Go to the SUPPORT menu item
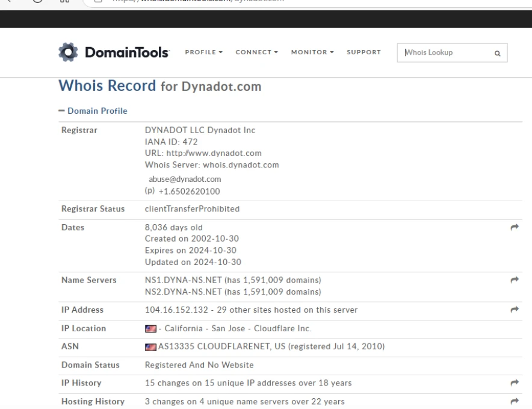The width and height of the screenshot is (532, 409). click(363, 52)
